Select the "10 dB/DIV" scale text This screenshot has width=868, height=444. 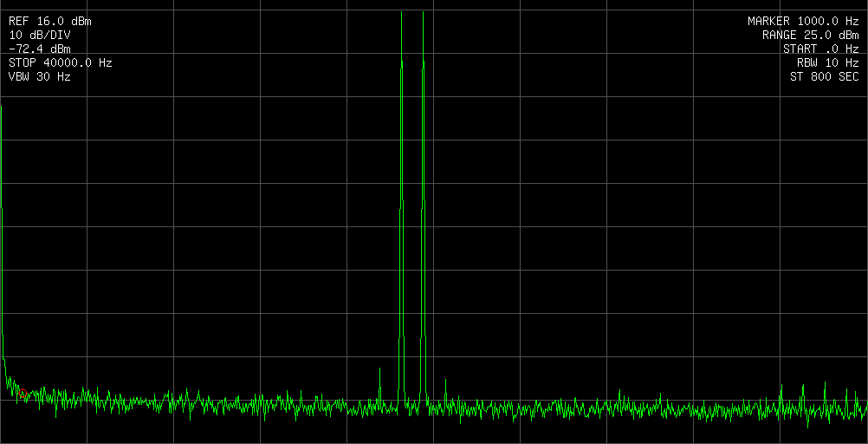click(x=40, y=36)
